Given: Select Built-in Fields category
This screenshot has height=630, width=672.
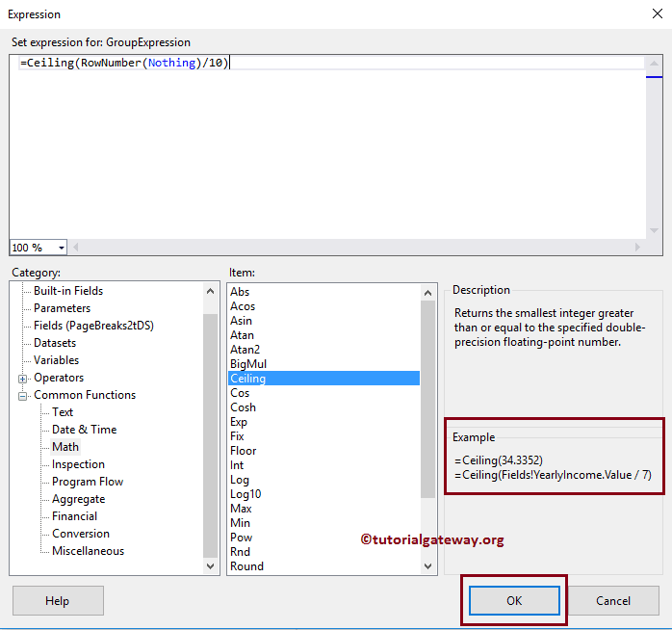Looking at the screenshot, I should pyautogui.click(x=68, y=291).
